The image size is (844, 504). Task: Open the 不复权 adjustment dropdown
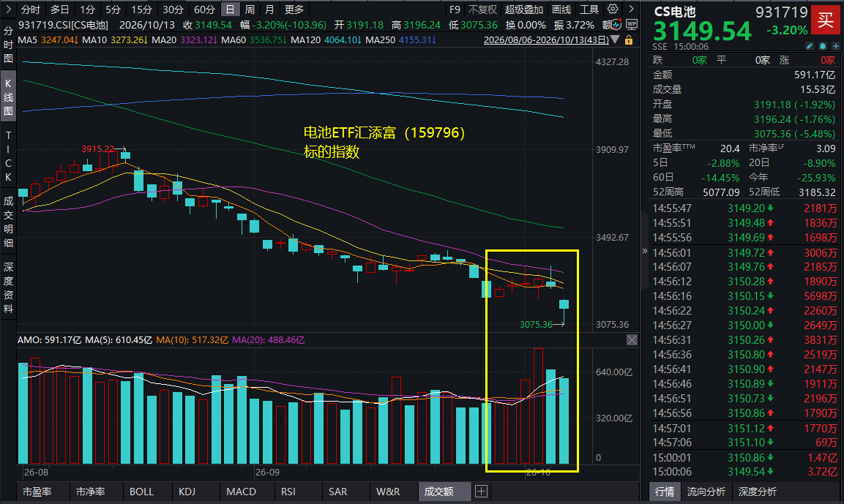point(482,10)
